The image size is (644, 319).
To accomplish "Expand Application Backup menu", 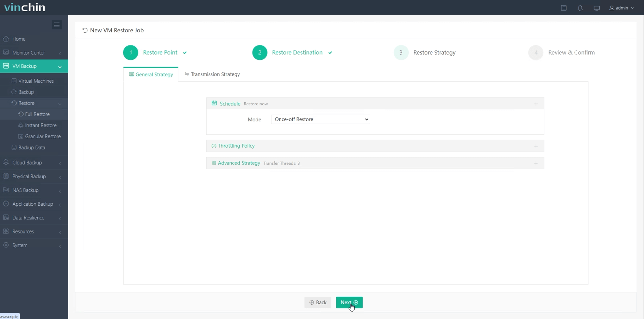I will pyautogui.click(x=34, y=204).
